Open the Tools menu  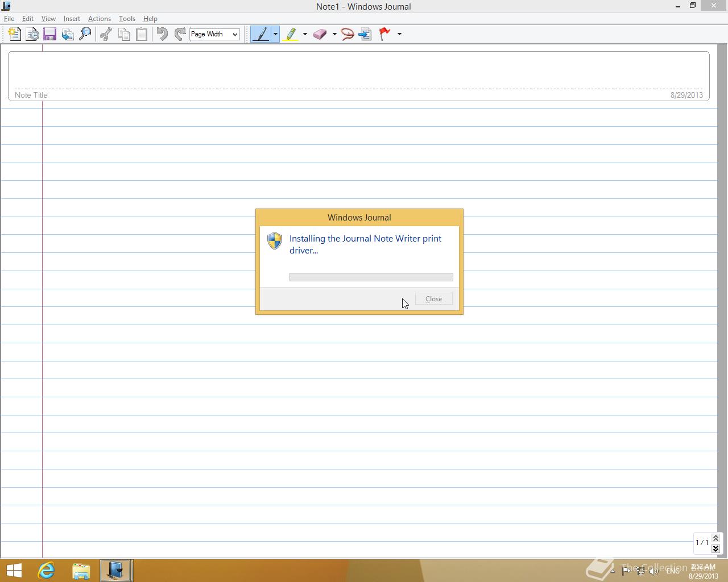click(127, 19)
